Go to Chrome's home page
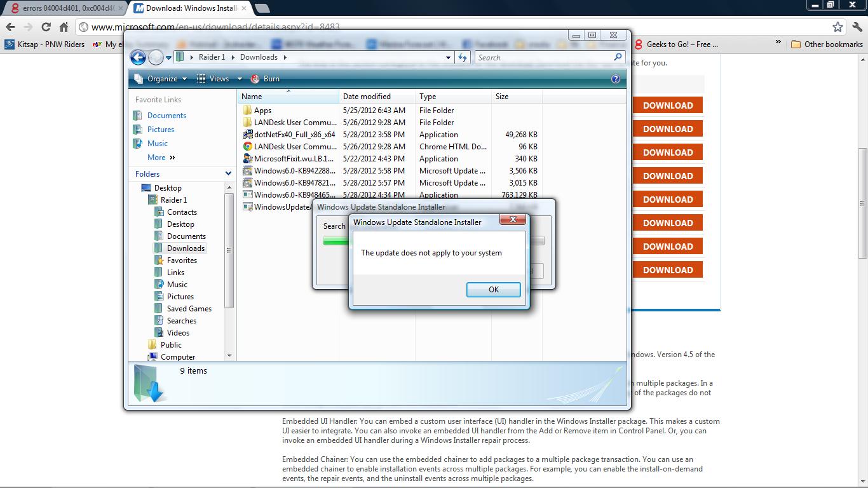This screenshot has width=868, height=488. (64, 27)
